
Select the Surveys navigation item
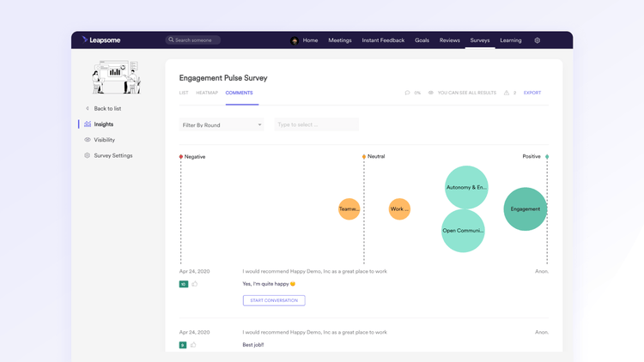point(480,40)
